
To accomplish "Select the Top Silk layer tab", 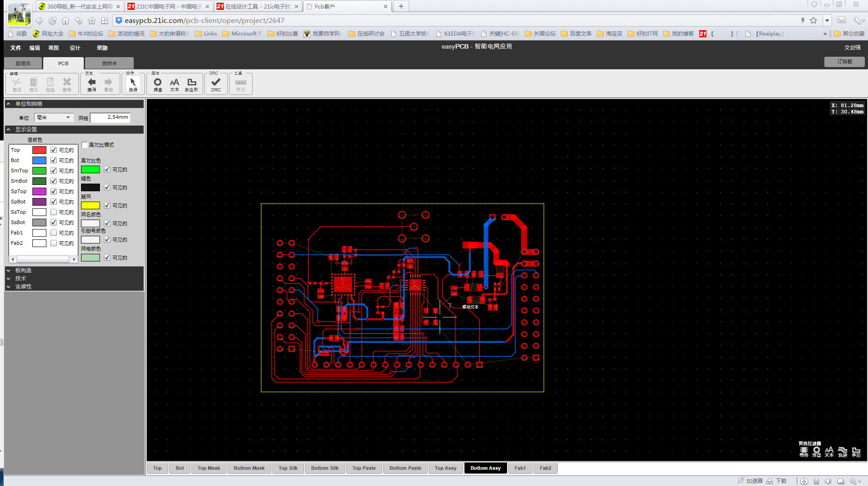I will (x=288, y=468).
